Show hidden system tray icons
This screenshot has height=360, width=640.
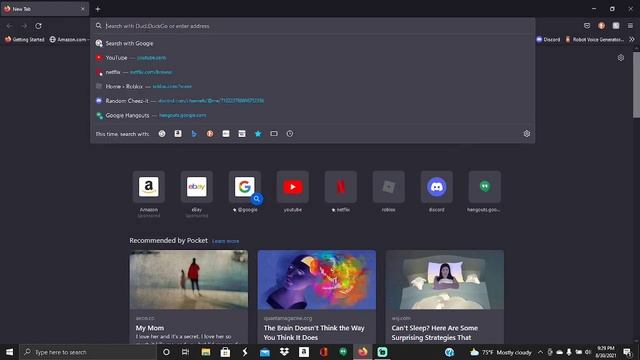(x=540, y=352)
